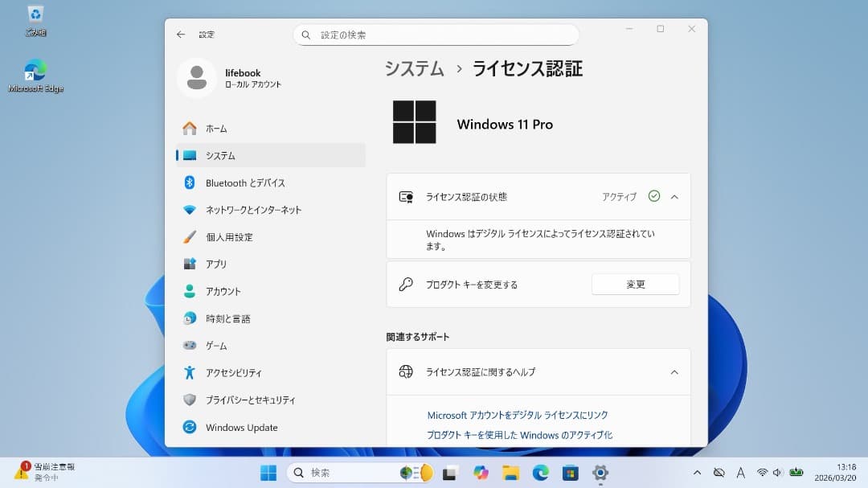The width and height of the screenshot is (868, 488).
Task: Click the Wi-Fi icon in the system tray
Action: point(760,473)
